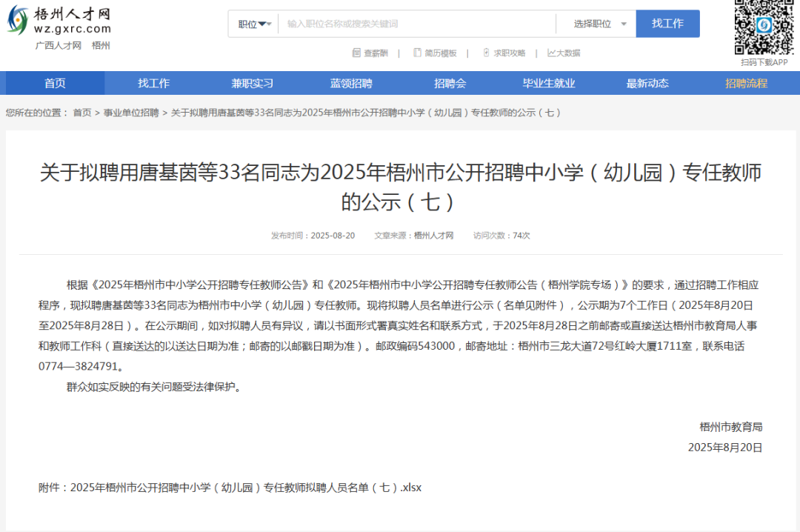
Task: Click the 找工作 search button
Action: 667,23
